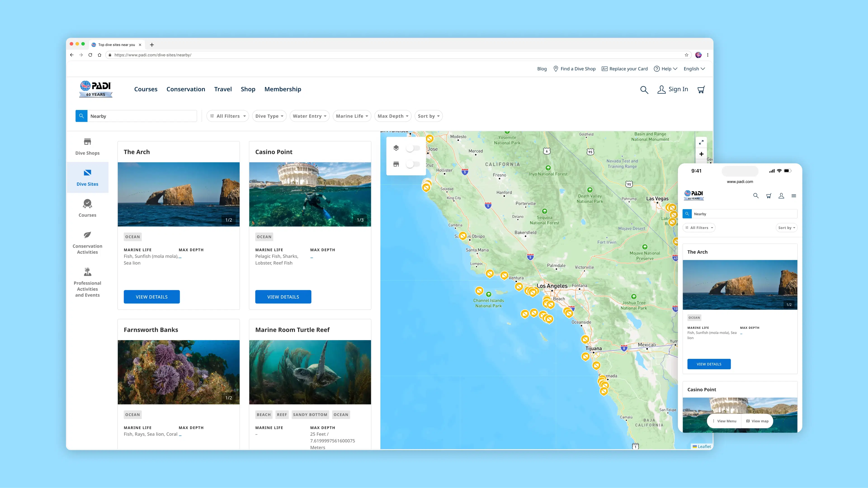
Task: Open Travel main menu
Action: 223,89
